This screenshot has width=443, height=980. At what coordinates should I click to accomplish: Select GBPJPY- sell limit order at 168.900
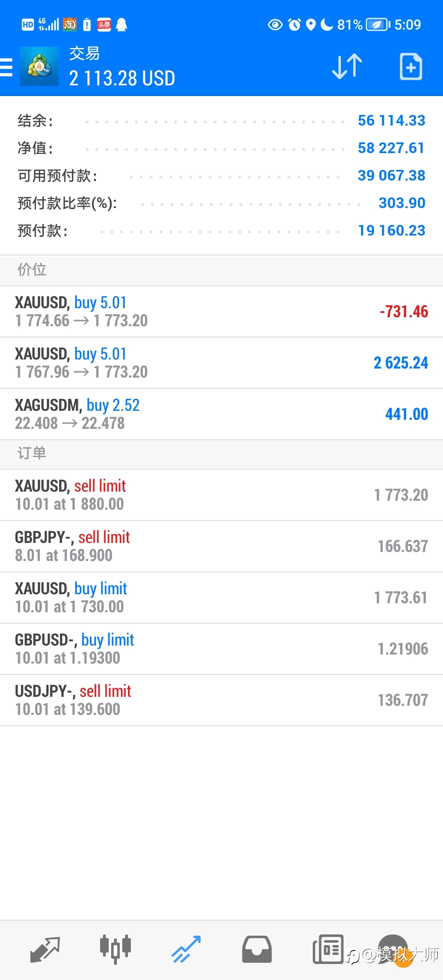[x=221, y=547]
